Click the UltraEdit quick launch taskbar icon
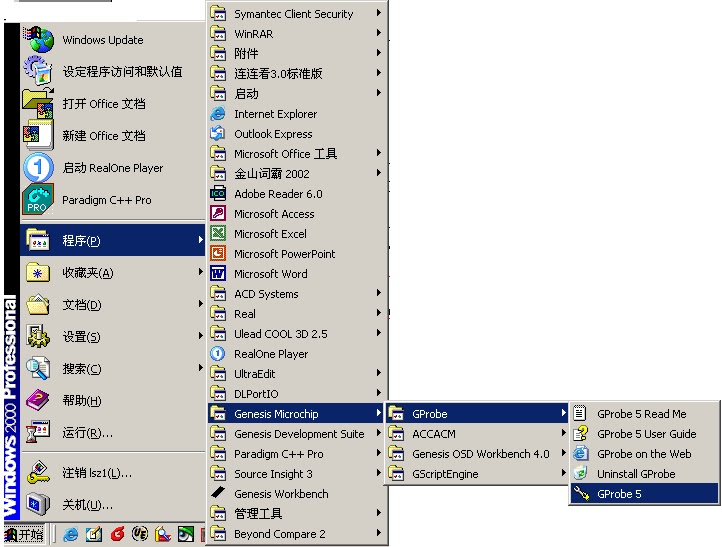This screenshot has width=722, height=547. 140,534
